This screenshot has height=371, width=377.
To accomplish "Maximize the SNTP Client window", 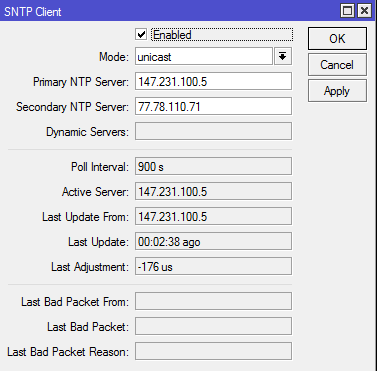I will (x=348, y=11).
